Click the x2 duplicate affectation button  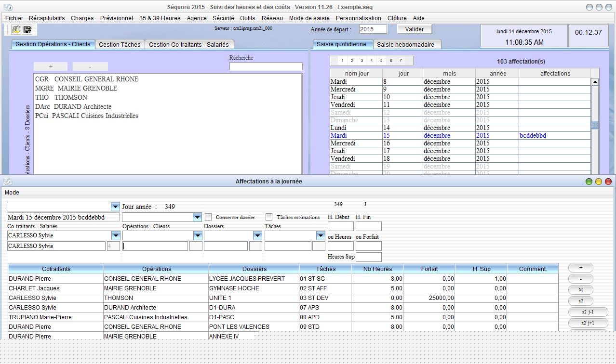coord(580,301)
